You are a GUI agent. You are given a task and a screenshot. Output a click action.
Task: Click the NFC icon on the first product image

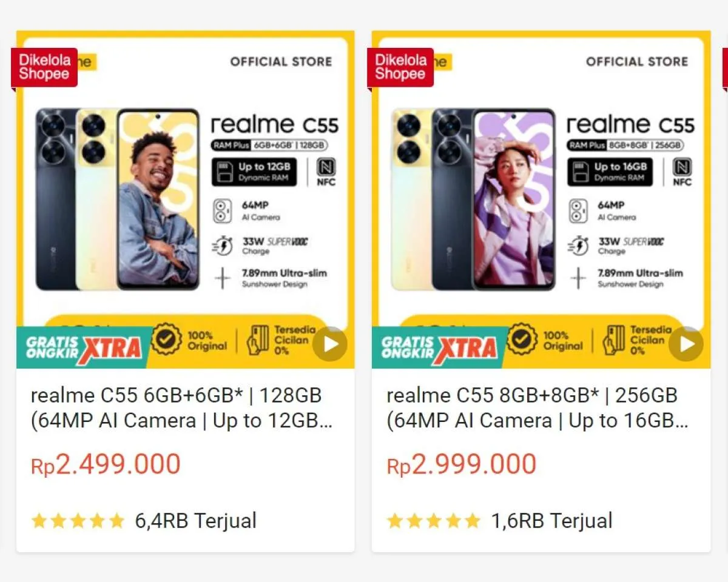[x=326, y=172]
